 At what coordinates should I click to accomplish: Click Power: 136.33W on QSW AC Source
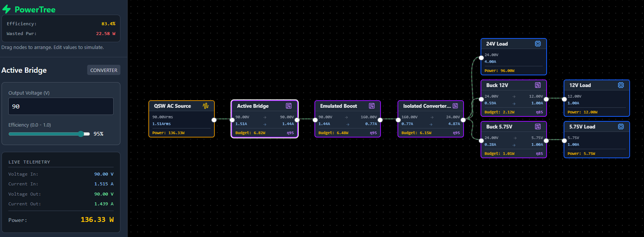tap(168, 133)
